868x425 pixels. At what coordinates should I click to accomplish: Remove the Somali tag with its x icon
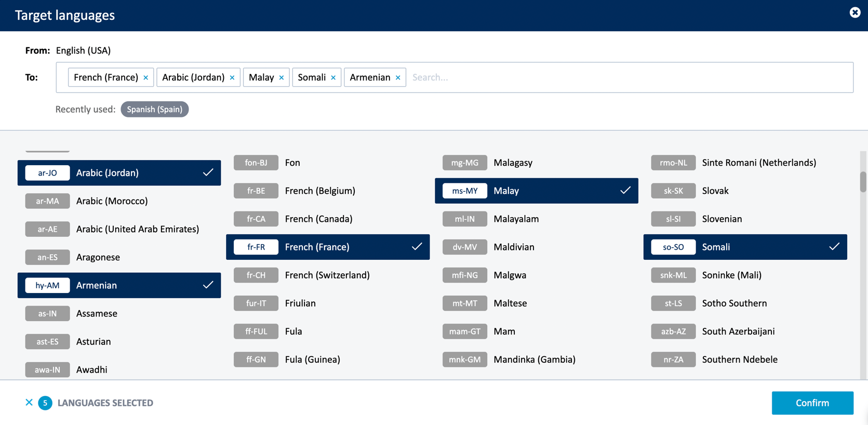click(x=333, y=77)
